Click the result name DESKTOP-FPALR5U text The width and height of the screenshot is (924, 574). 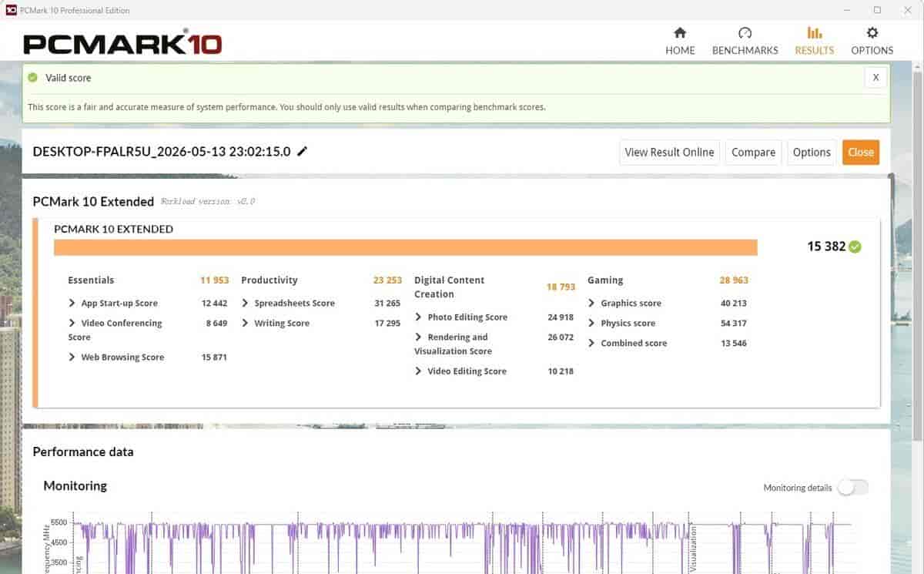pos(162,152)
